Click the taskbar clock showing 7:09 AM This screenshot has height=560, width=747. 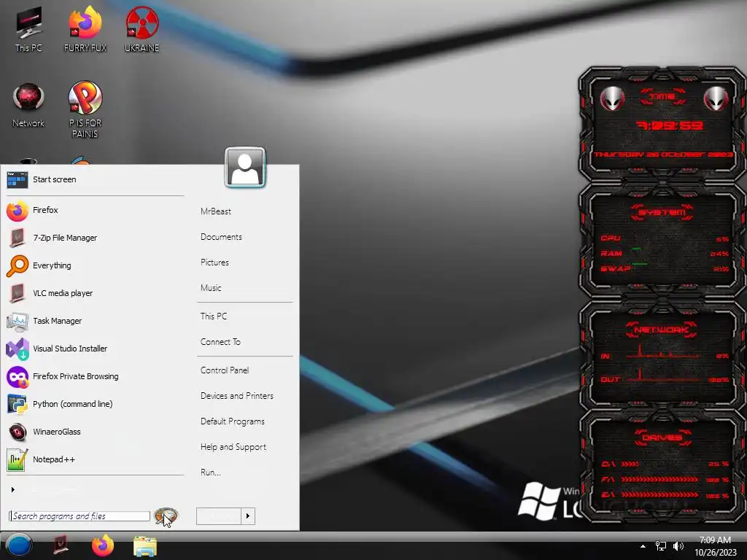pyautogui.click(x=715, y=540)
